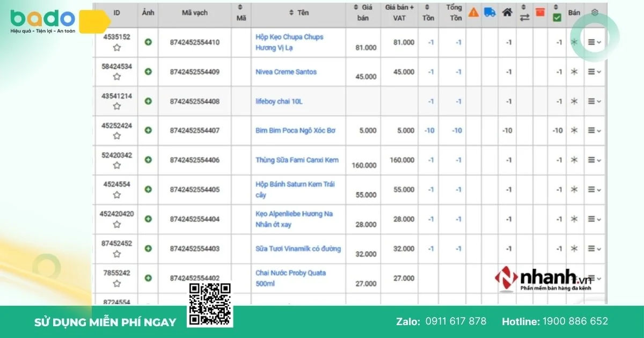Click green plus icon in Kẹo Alpenliebe row
This screenshot has height=338, width=644.
click(x=148, y=219)
